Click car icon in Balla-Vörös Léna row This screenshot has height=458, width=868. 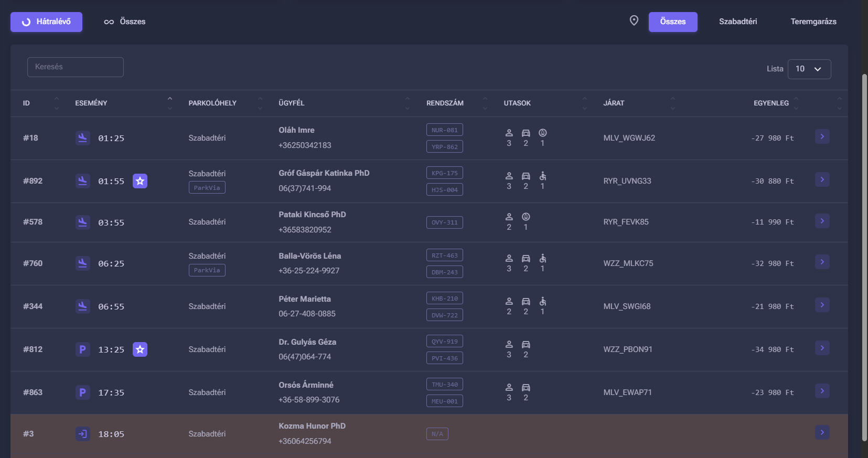[x=526, y=258]
